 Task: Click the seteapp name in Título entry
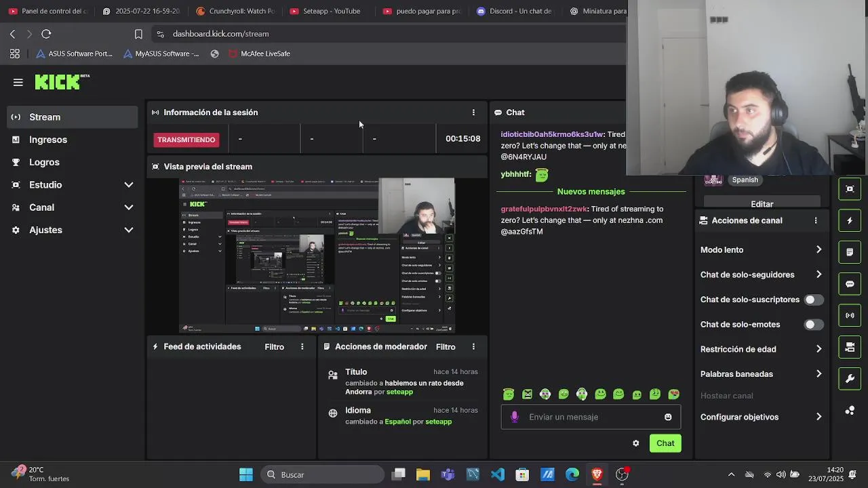[399, 392]
